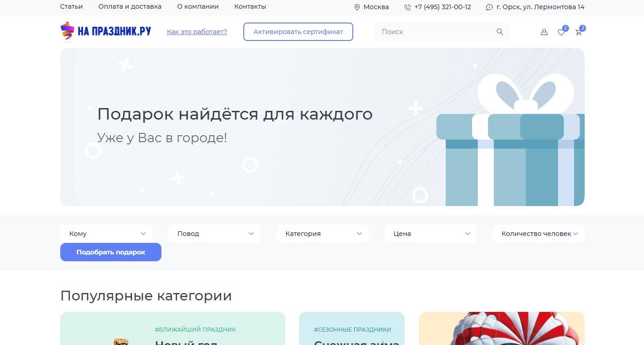Click Активировать сертификат button
The image size is (644, 345).
[298, 32]
